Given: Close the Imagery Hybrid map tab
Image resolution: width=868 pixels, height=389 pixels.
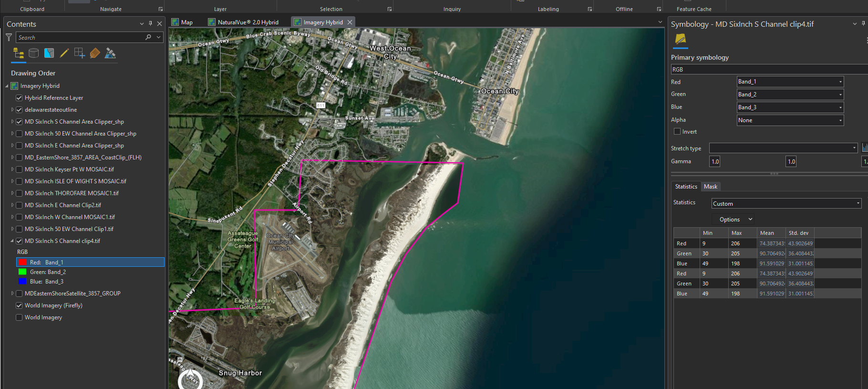Looking at the screenshot, I should 350,22.
